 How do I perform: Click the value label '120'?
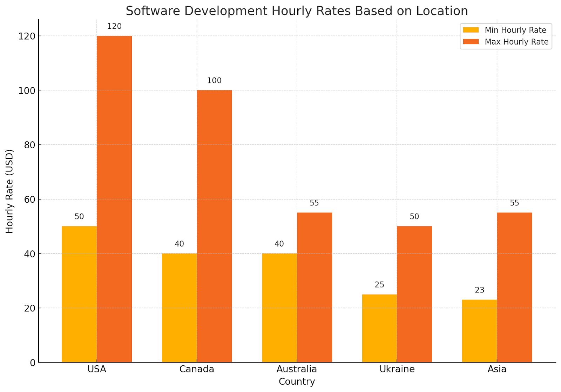pos(114,26)
